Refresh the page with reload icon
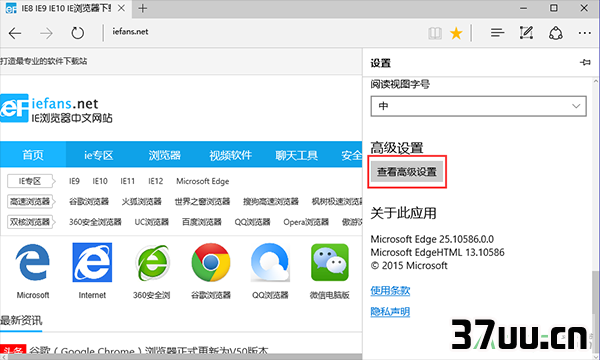The width and height of the screenshot is (600, 360). [x=78, y=33]
